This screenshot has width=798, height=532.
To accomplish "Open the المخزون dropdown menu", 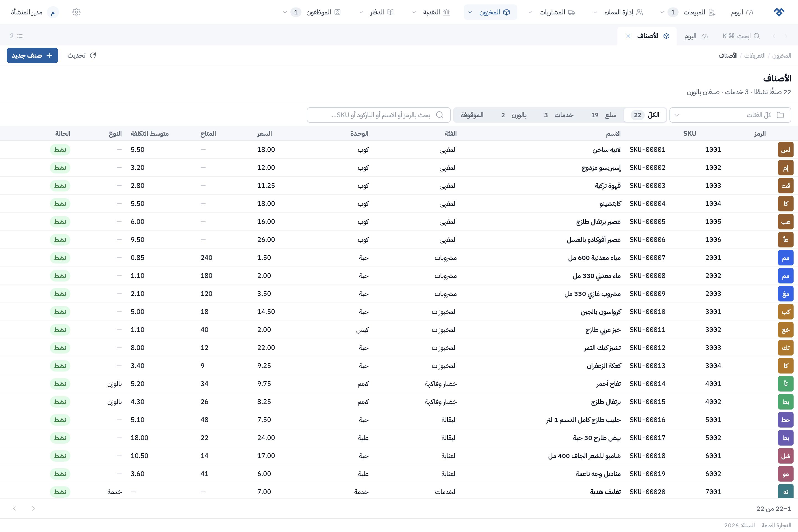I will pos(490,12).
